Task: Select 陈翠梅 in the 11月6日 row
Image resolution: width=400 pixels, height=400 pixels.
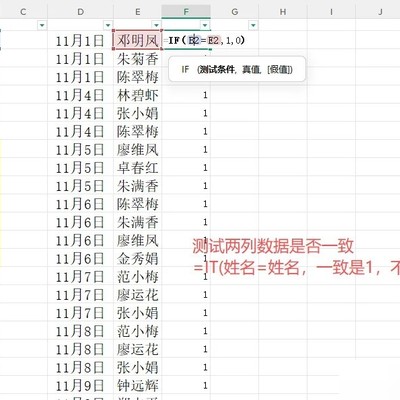Action: (137, 204)
